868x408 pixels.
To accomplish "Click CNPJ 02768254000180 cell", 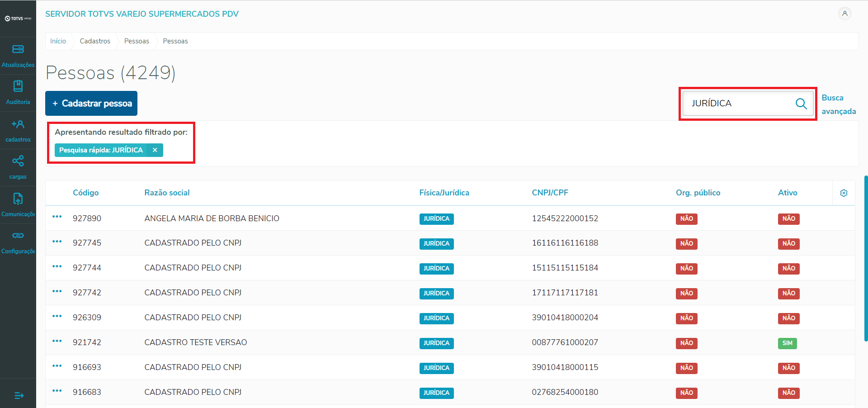I will [565, 392].
